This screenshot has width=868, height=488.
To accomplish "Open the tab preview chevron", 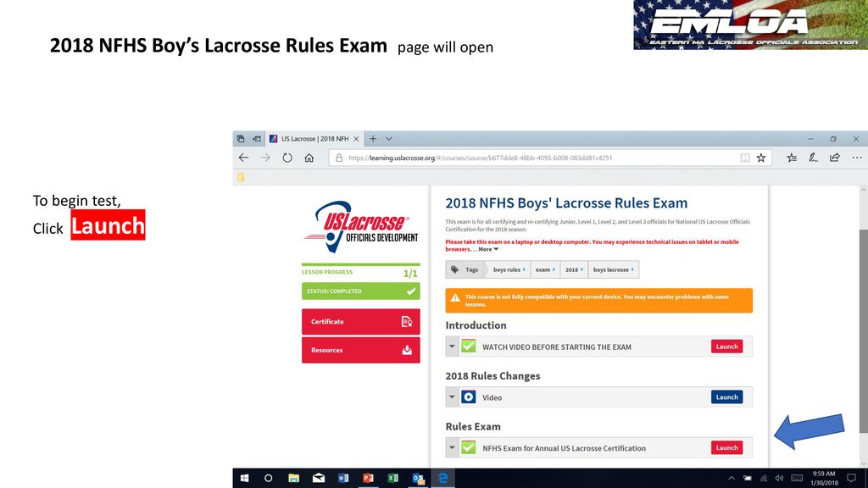I will click(x=388, y=139).
